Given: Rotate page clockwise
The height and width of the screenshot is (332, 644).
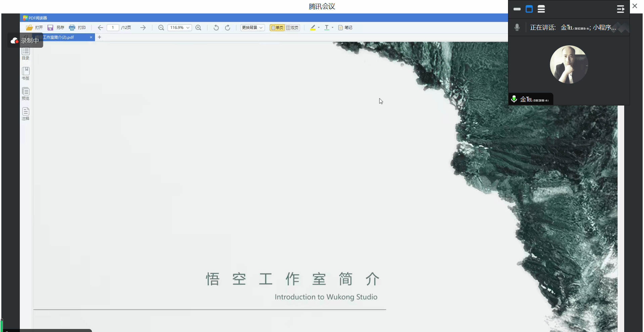Looking at the screenshot, I should click(228, 28).
